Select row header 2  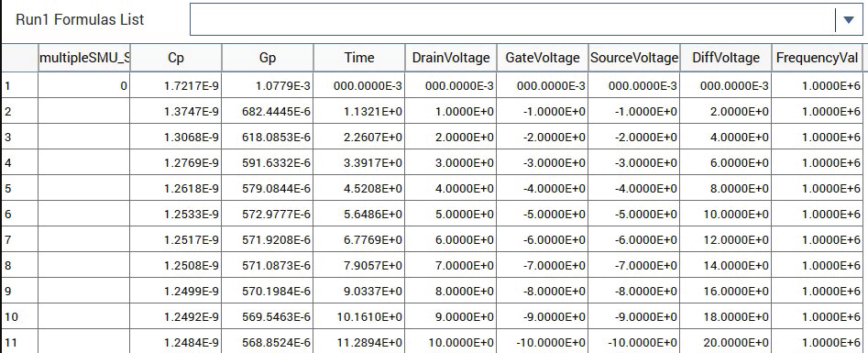point(19,111)
